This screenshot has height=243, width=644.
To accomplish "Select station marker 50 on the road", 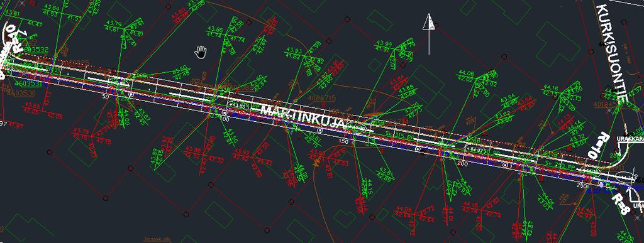I will pos(105,96).
